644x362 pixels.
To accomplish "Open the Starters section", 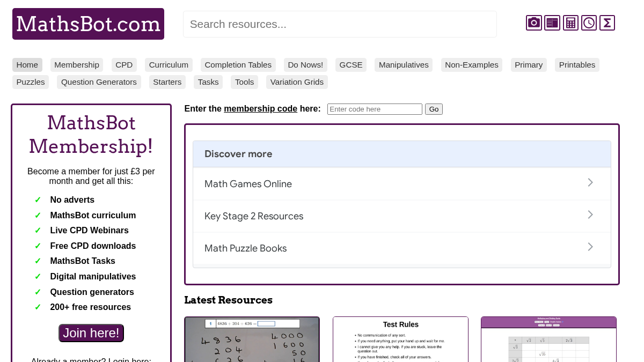I will point(167,82).
